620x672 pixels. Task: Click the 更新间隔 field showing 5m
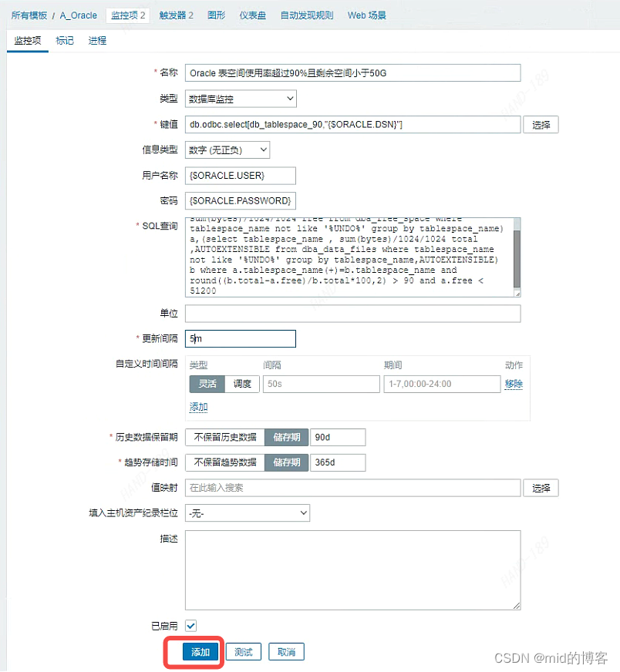tap(240, 338)
